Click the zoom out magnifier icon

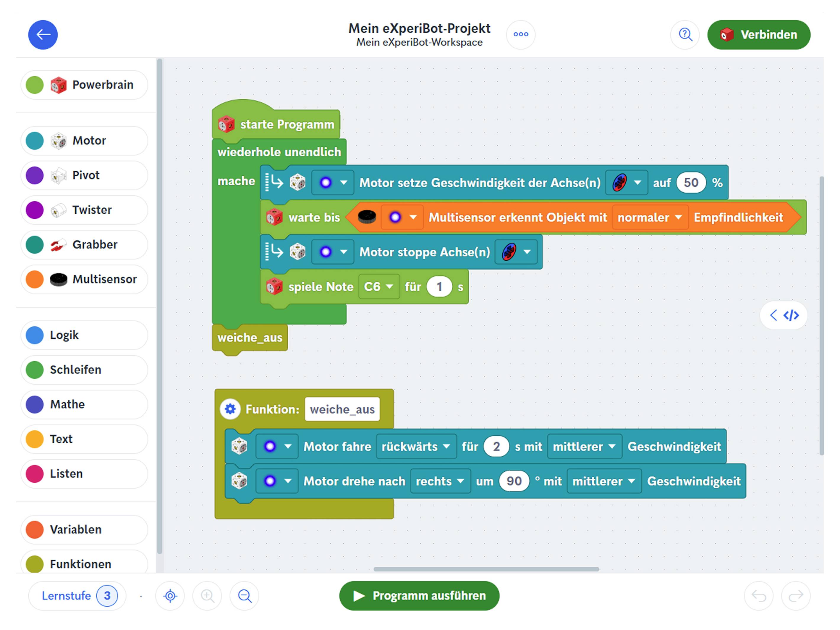pyautogui.click(x=245, y=595)
